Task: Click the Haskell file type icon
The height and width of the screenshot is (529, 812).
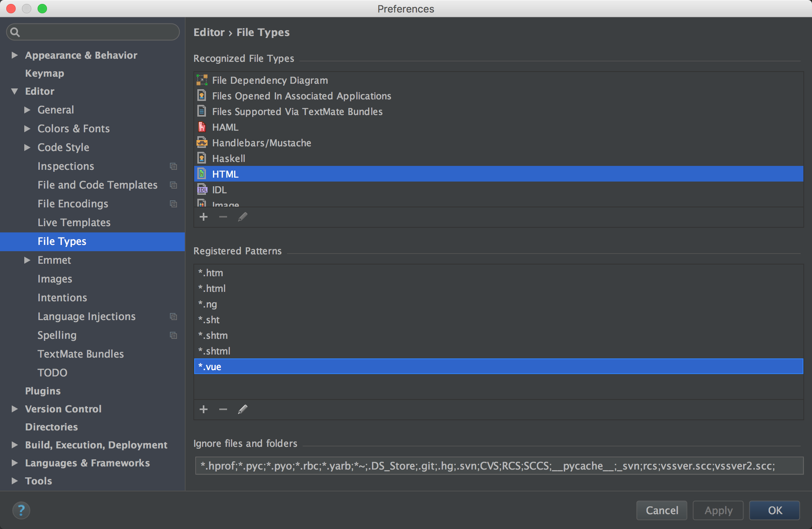Action: pos(202,158)
